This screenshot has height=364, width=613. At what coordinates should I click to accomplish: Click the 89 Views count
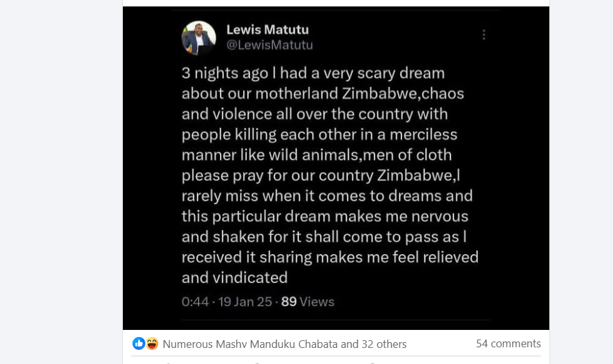pyautogui.click(x=307, y=302)
